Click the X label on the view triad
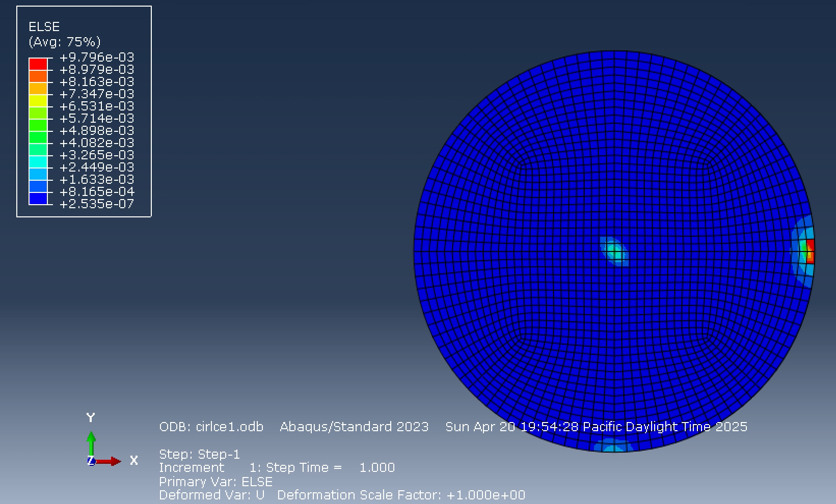 pos(134,461)
